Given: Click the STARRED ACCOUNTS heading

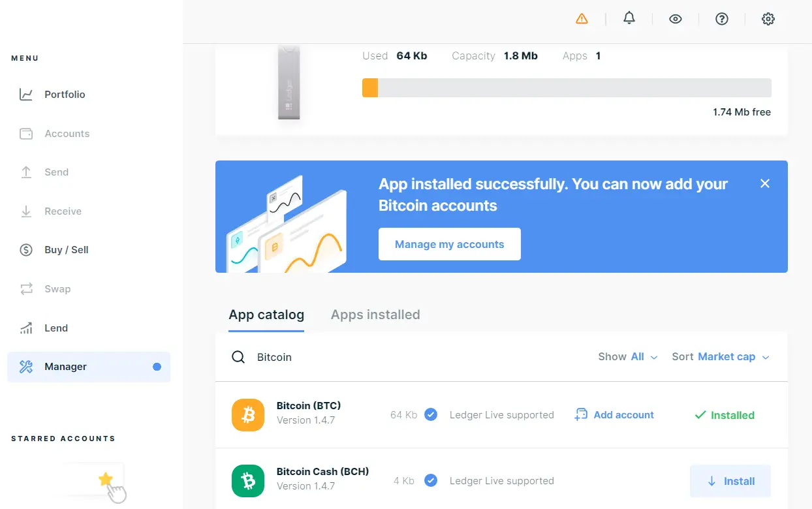Looking at the screenshot, I should 63,439.
